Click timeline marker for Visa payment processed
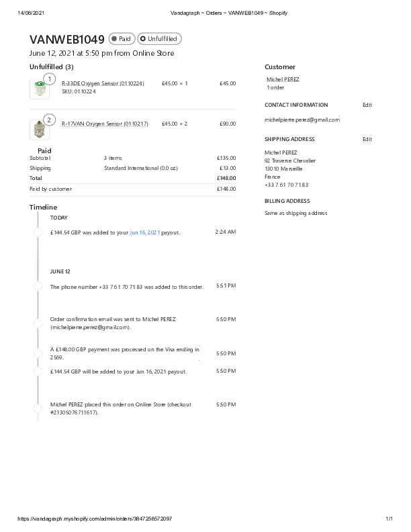The height and width of the screenshot is (532, 411). [38, 352]
